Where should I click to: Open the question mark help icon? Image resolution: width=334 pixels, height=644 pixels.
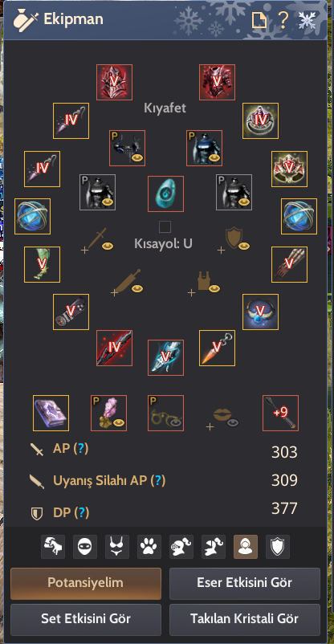(x=283, y=19)
